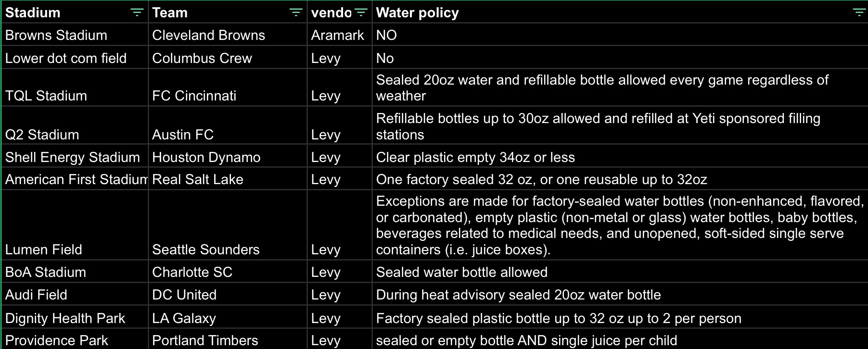Open the Stadium column filter icon
868x349 pixels.
click(137, 12)
